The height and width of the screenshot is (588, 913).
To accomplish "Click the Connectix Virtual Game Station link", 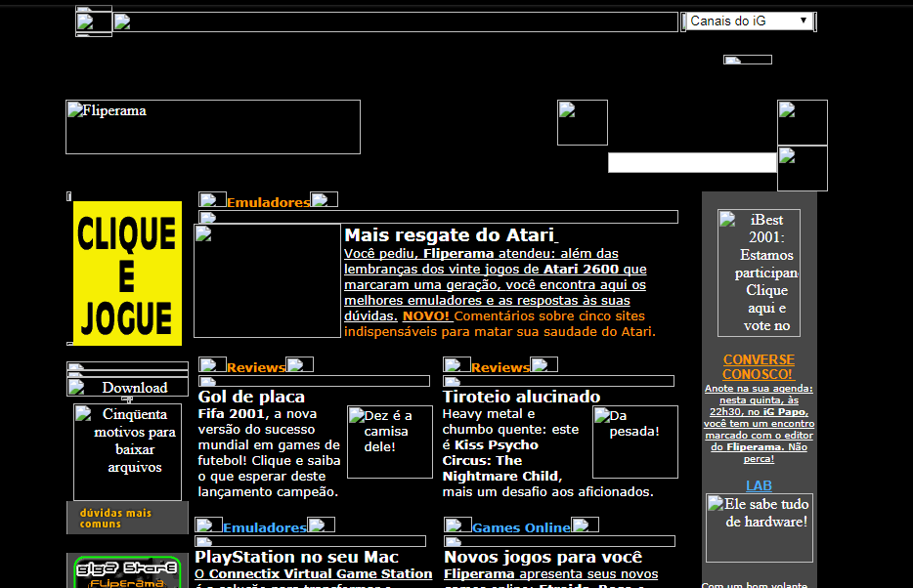I will point(321,573).
